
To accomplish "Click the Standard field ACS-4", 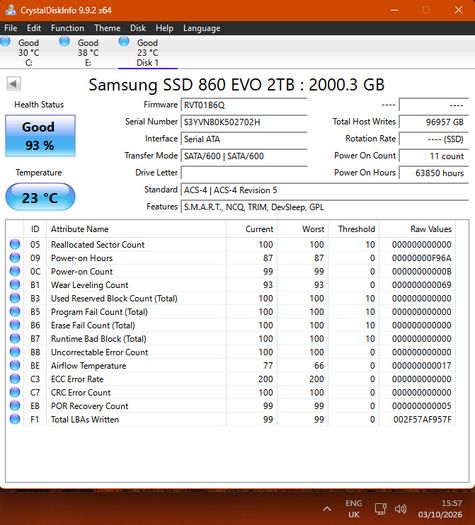I will coord(324,190).
